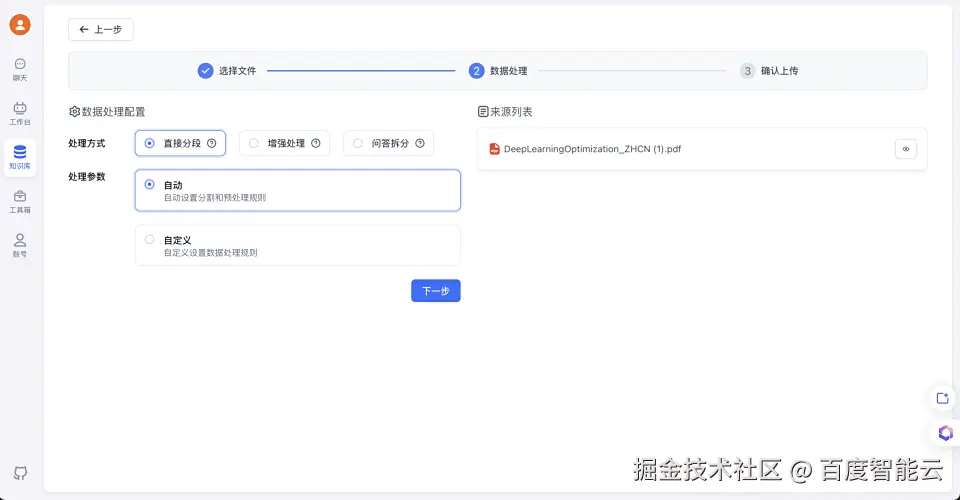960x500 pixels.
Task: Select the 问答拆分 radio option
Action: tap(388, 143)
